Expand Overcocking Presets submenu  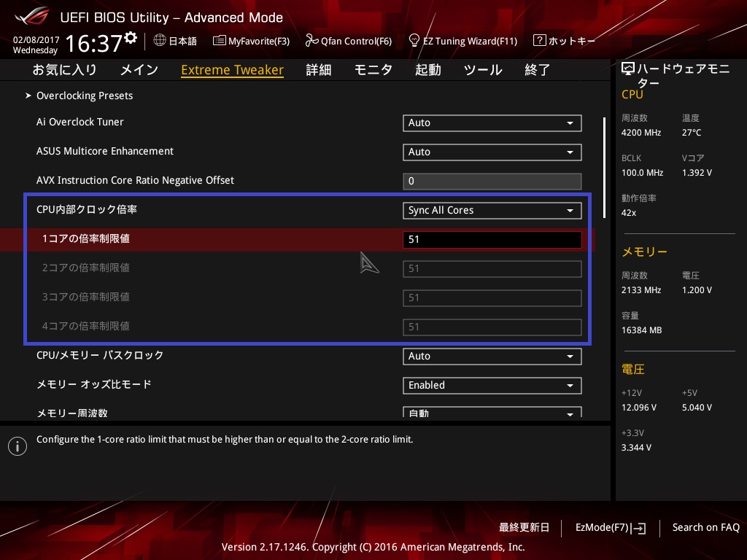click(x=85, y=96)
